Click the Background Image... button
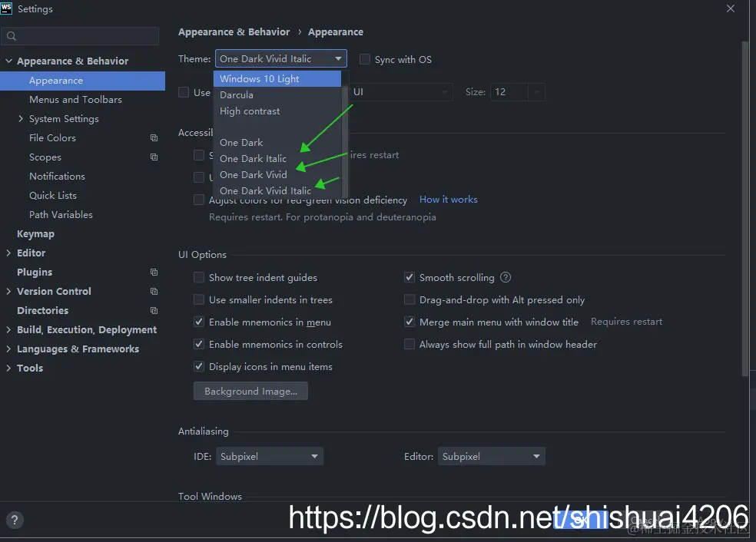The width and height of the screenshot is (756, 542). coord(250,392)
